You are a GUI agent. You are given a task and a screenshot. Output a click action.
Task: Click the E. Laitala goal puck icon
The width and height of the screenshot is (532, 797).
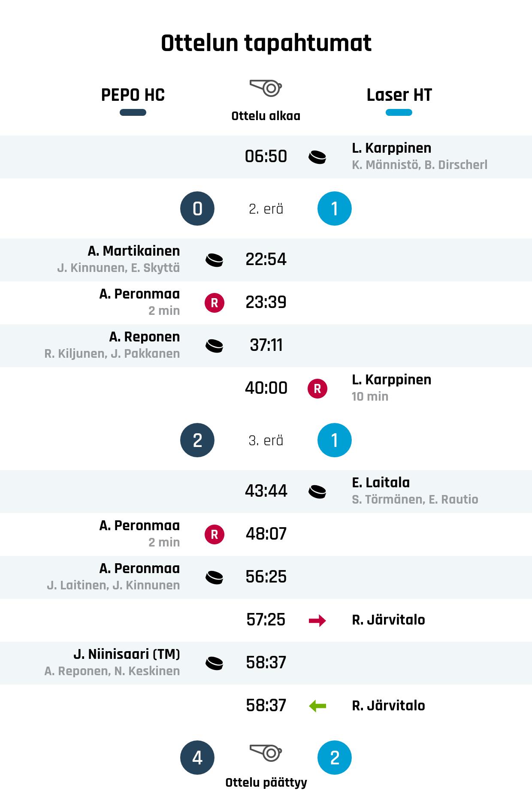(317, 492)
